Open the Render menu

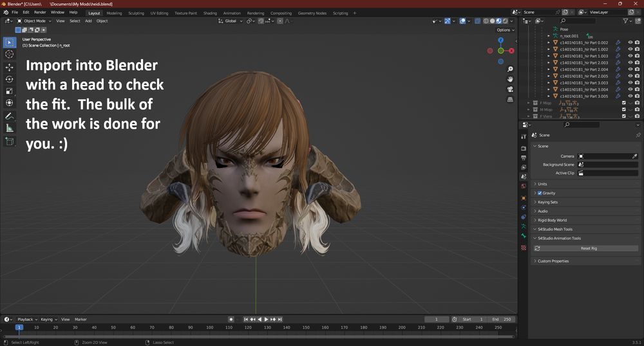coord(40,13)
